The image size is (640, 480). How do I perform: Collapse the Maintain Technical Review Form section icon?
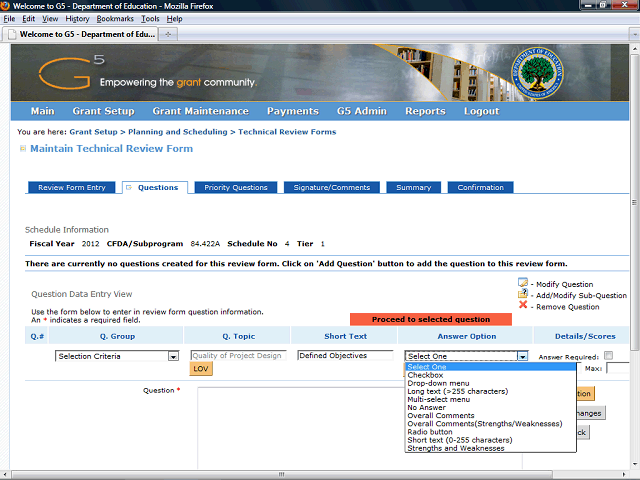(23, 149)
